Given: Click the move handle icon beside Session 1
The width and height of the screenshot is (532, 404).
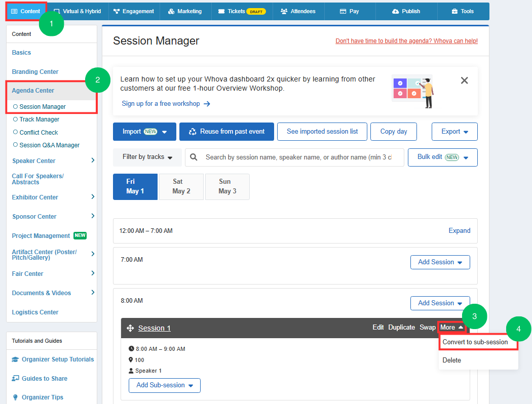Looking at the screenshot, I should pyautogui.click(x=130, y=328).
